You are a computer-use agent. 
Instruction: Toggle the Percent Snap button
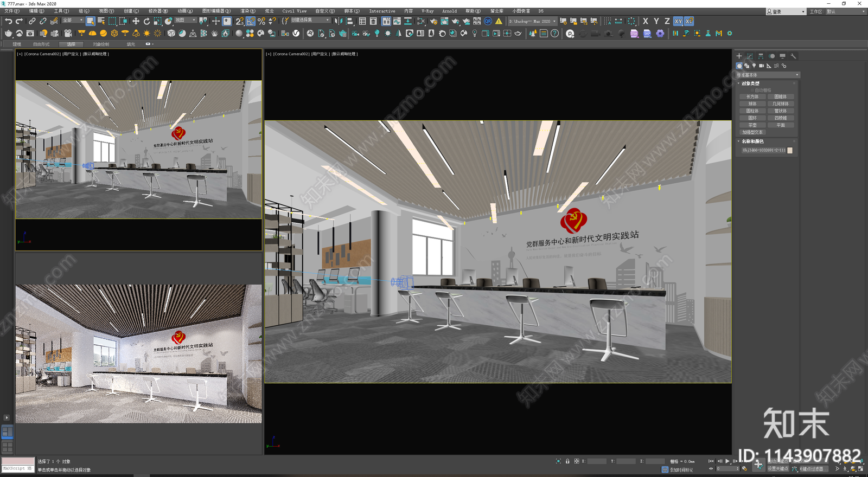point(261,21)
